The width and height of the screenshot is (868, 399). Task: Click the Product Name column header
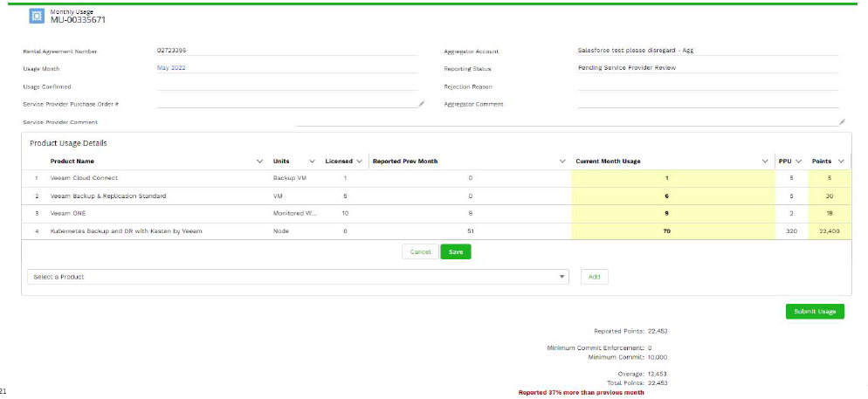(72, 162)
